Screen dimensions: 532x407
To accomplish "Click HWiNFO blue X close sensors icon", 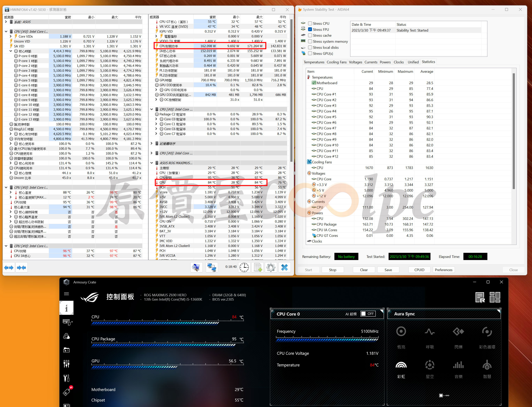I will 284,267.
